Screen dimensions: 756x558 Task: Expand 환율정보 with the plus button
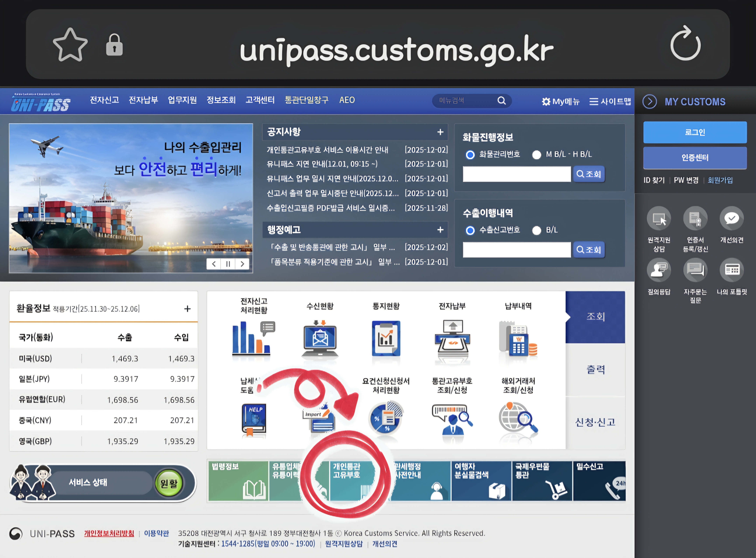tap(187, 309)
